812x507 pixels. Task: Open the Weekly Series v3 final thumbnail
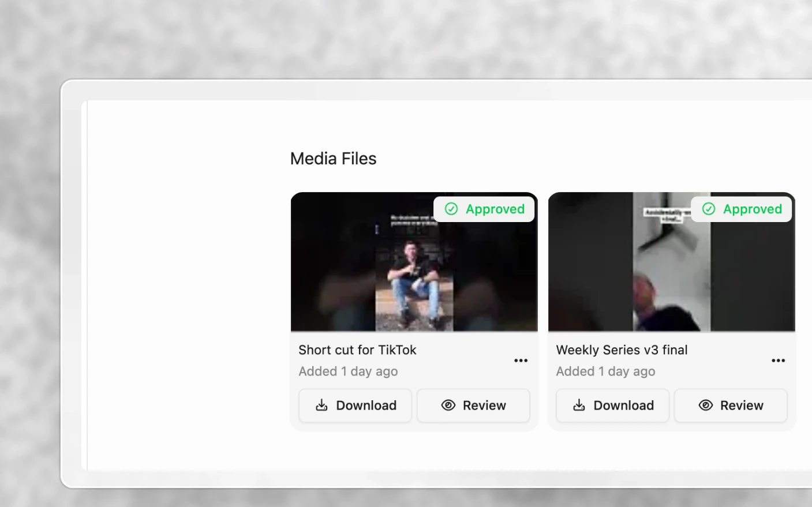tap(671, 262)
